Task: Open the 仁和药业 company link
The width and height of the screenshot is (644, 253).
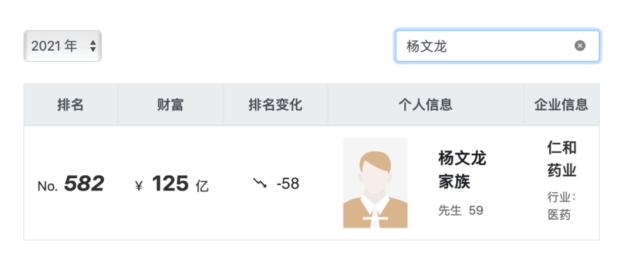Action: pos(562,159)
